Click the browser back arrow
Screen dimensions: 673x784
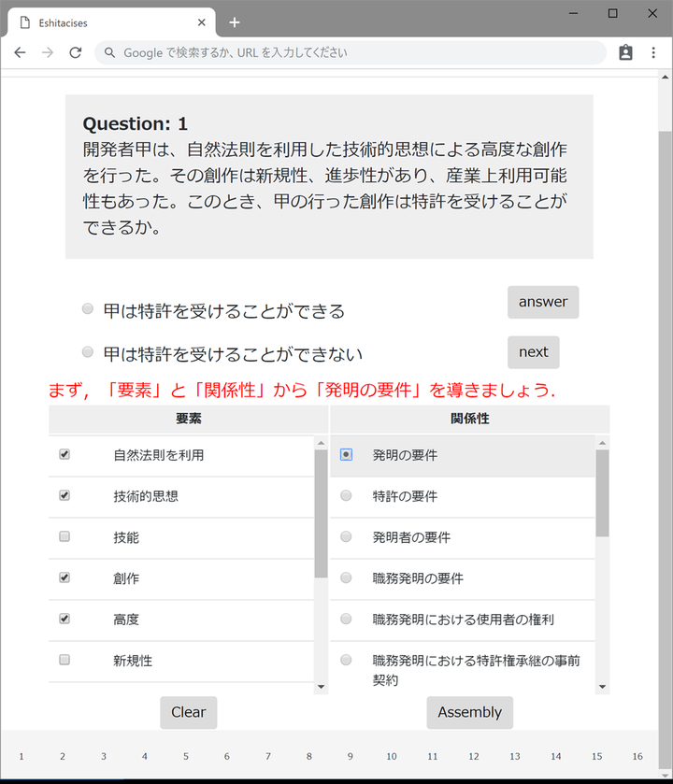(20, 52)
